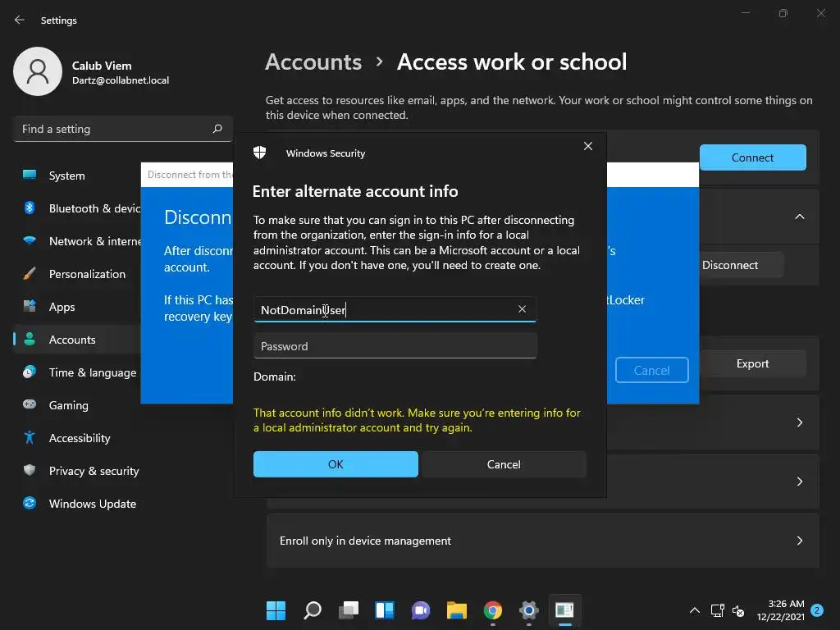Confirm with the OK button
The image size is (840, 630).
coord(336,464)
